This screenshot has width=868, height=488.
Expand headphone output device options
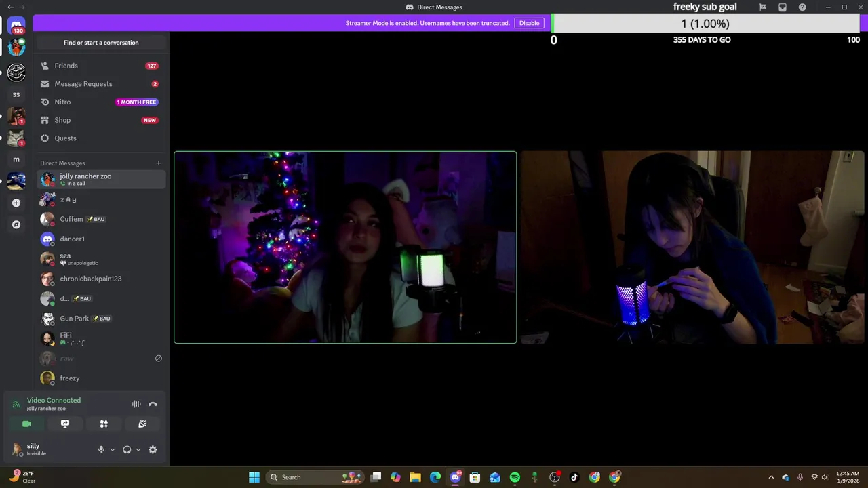[x=138, y=449]
